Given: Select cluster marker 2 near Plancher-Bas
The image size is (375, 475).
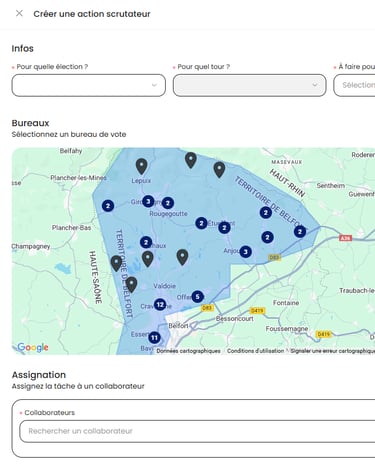Looking at the screenshot, I should (108, 206).
